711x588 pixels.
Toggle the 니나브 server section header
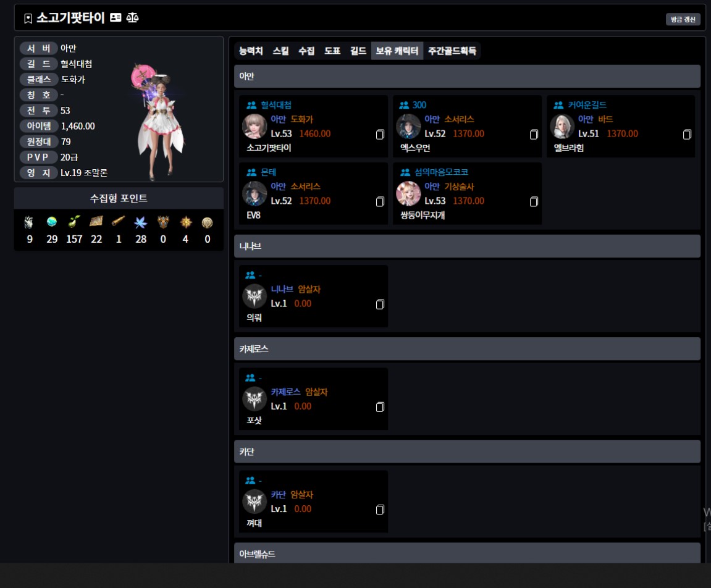[x=467, y=246]
